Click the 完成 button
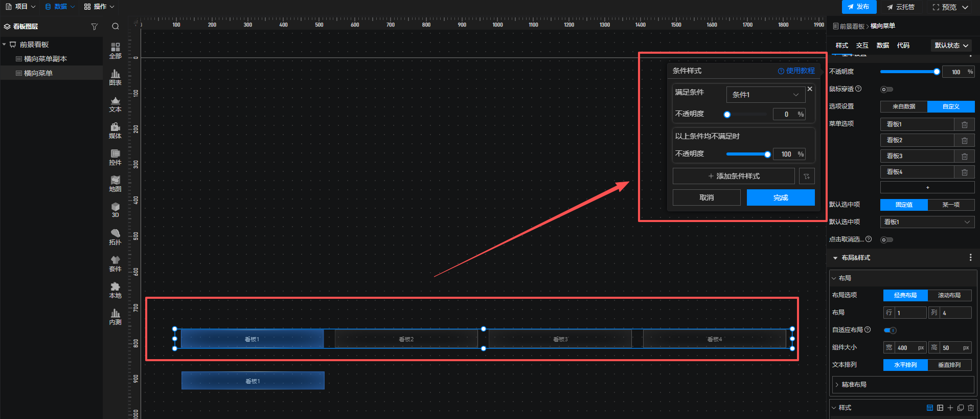Viewport: 980px width, 419px height. pos(780,197)
